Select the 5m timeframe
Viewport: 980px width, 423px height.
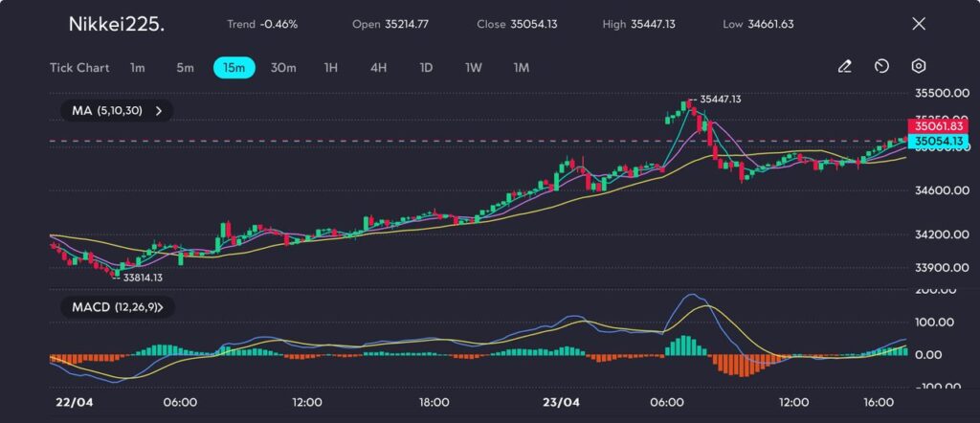coord(185,68)
